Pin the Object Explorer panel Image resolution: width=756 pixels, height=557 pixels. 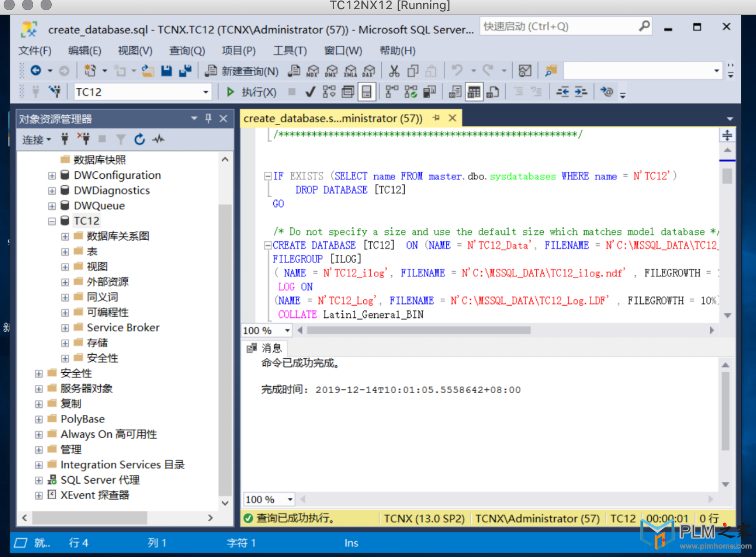pos(209,119)
